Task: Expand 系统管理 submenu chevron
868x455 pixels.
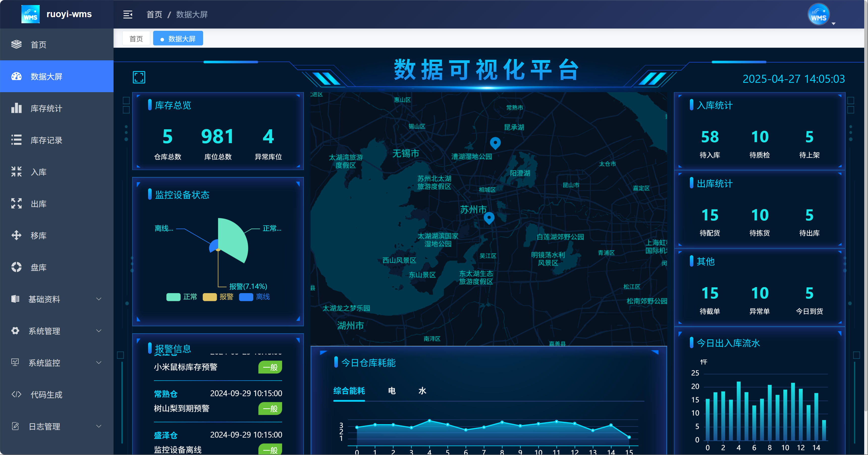Action: [x=99, y=331]
